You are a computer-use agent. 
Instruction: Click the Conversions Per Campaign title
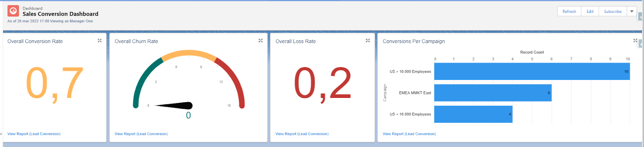(414, 41)
